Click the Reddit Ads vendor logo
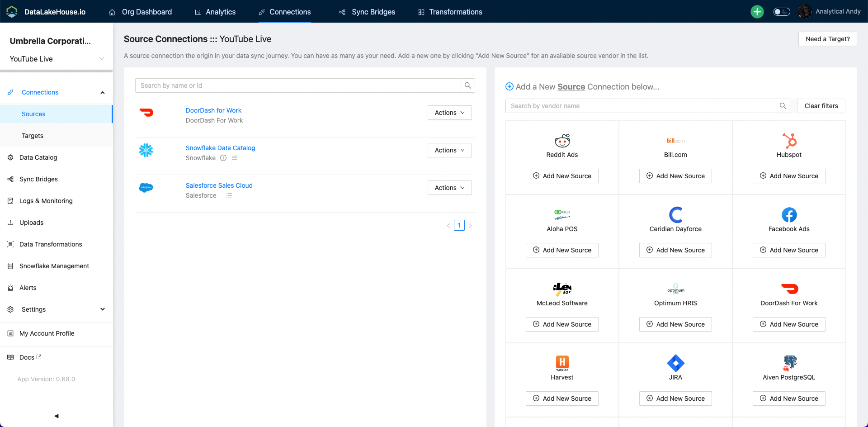 click(x=562, y=141)
